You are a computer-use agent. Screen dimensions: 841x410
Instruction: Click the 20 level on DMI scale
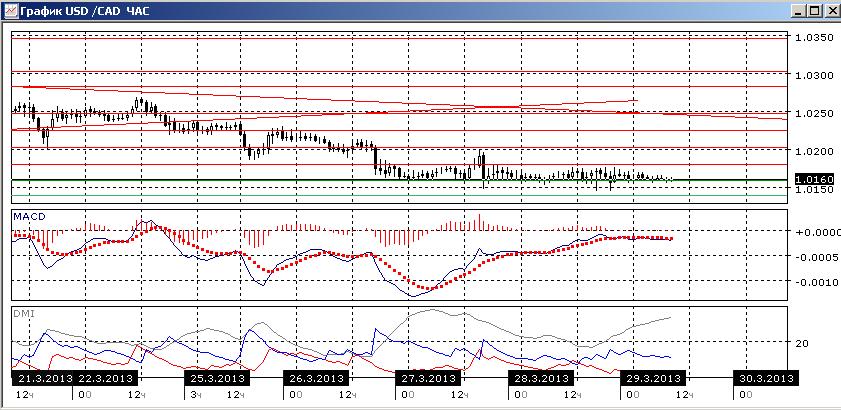802,343
